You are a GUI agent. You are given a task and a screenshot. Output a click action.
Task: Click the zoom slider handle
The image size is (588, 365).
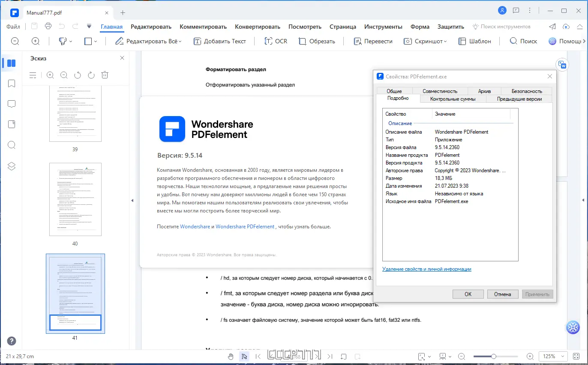click(494, 356)
